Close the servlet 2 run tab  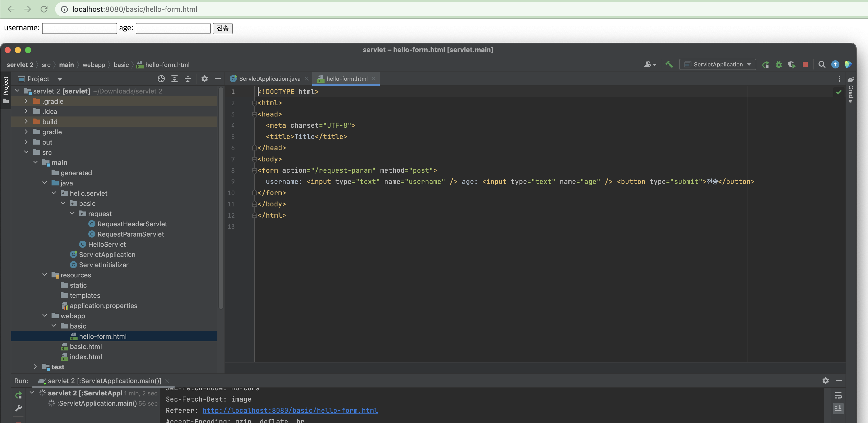click(167, 381)
